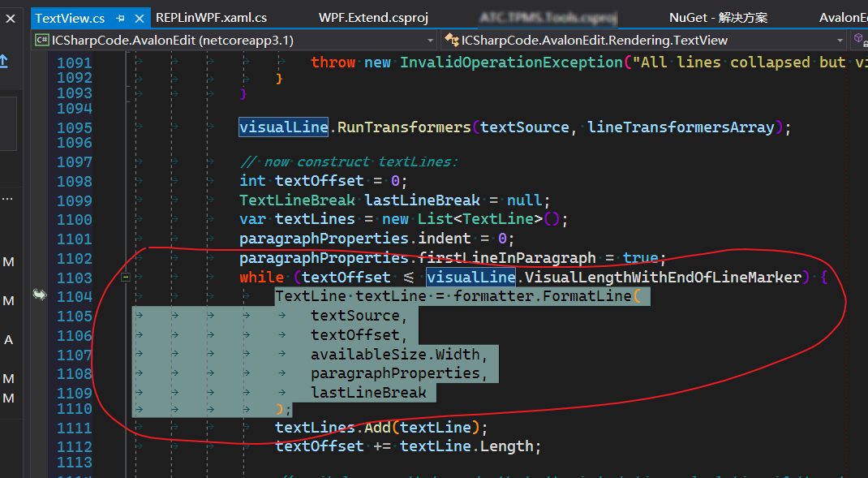Set a breakpoint in the margin of line 1098
This screenshot has height=478, width=868.
pyautogui.click(x=37, y=180)
